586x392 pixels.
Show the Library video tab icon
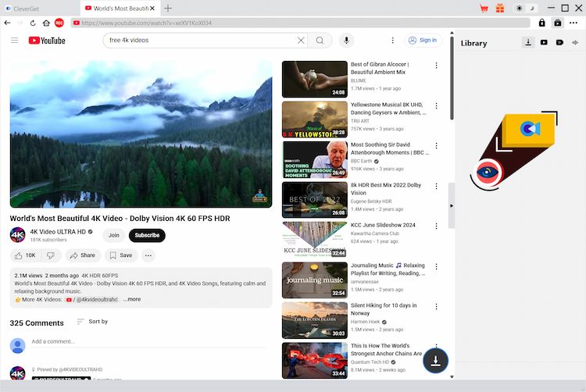[544, 43]
